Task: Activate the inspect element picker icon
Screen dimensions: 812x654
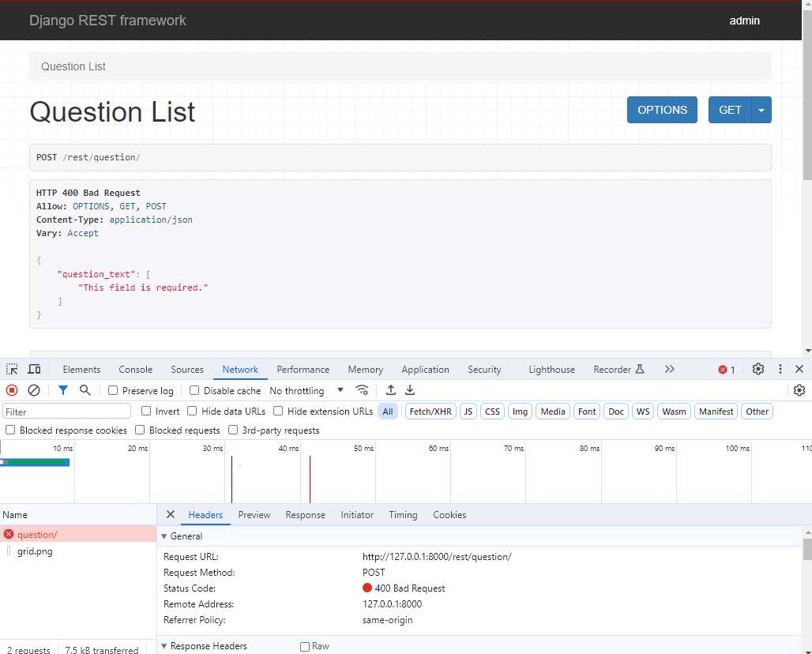Action: pyautogui.click(x=12, y=369)
